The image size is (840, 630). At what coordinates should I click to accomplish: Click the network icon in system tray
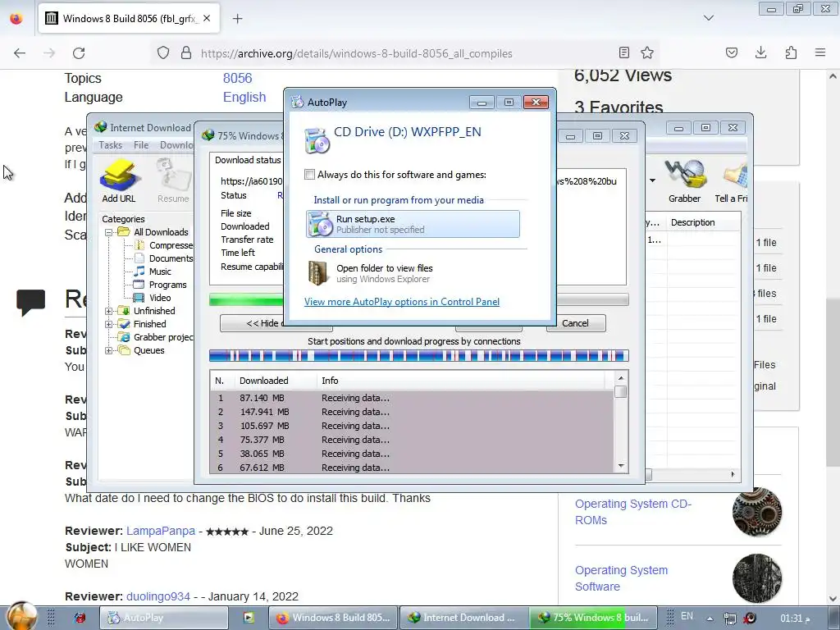729,619
